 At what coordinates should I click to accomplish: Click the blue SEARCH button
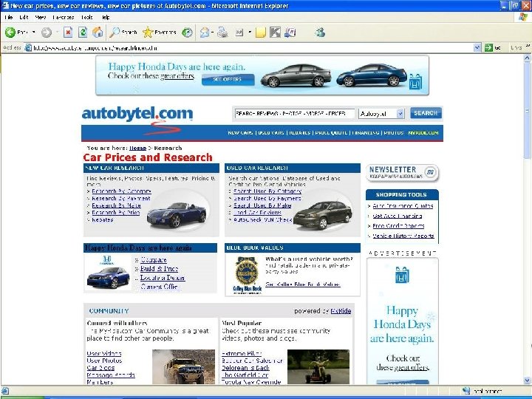click(x=426, y=113)
